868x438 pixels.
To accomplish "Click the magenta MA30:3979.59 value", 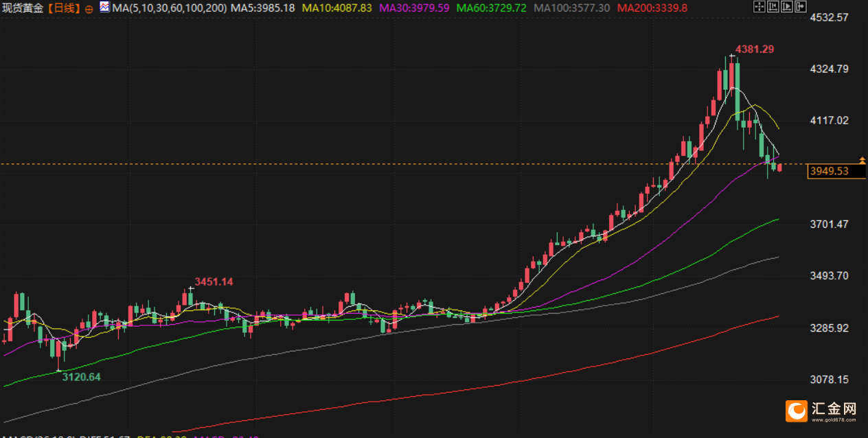I will [x=414, y=8].
